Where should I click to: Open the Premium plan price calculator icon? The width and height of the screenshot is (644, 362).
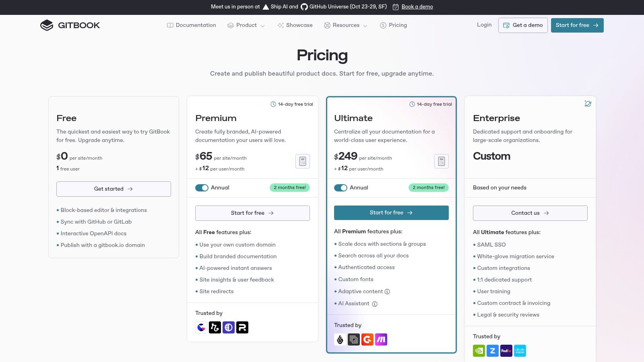tap(303, 161)
